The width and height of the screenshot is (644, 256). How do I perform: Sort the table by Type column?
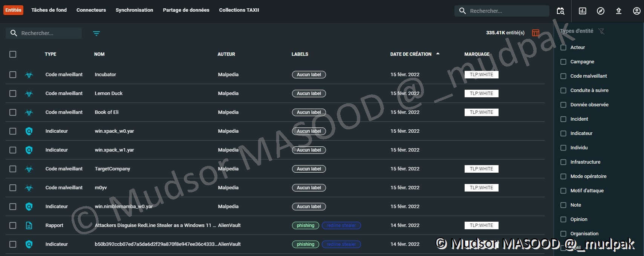click(x=50, y=54)
